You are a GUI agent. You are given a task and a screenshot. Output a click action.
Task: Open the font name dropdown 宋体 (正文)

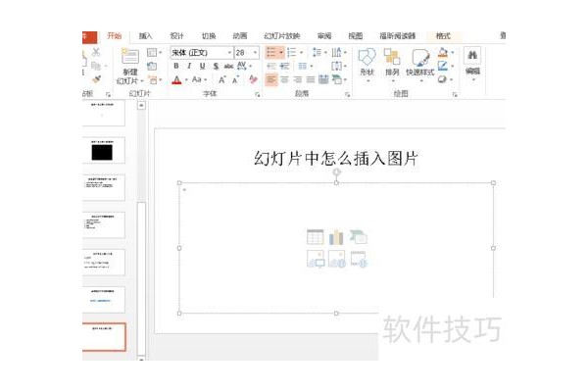[x=230, y=53]
